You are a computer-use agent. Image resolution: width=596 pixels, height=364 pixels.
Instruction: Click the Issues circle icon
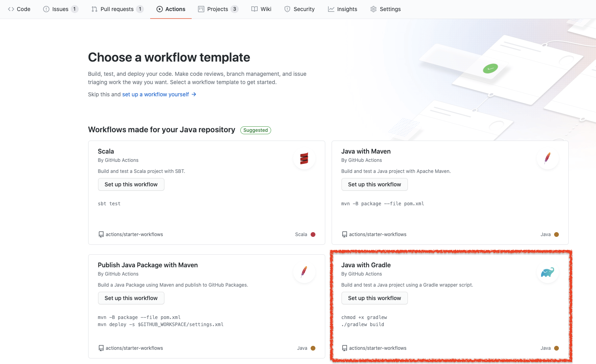click(46, 9)
